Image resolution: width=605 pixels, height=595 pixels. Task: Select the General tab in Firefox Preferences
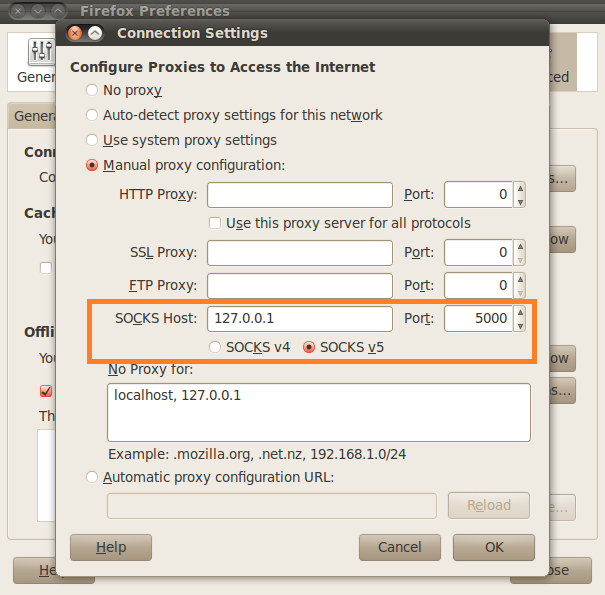[x=34, y=116]
